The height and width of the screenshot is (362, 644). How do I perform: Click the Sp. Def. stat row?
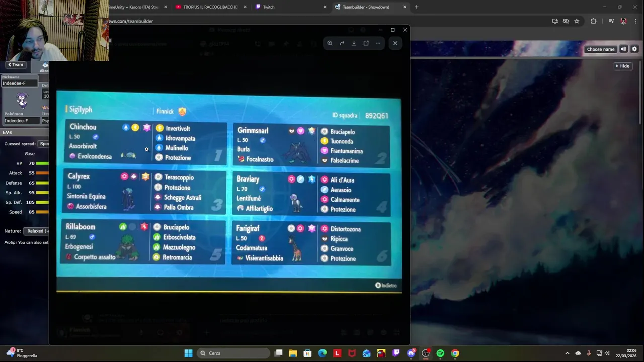click(x=25, y=202)
